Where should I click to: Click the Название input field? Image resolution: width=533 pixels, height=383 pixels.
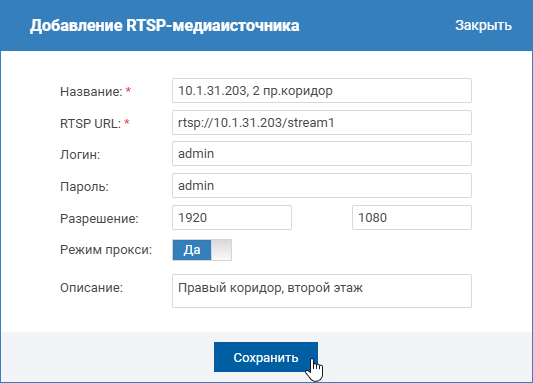coord(322,91)
